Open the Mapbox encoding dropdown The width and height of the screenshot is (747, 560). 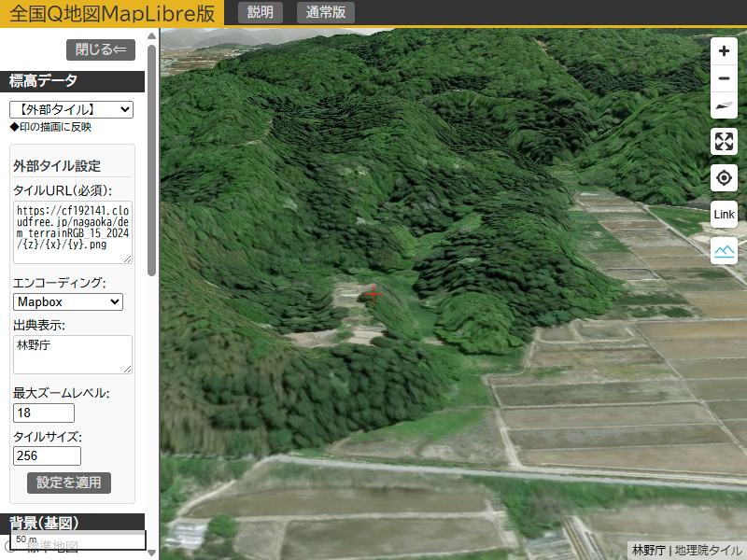tap(68, 301)
